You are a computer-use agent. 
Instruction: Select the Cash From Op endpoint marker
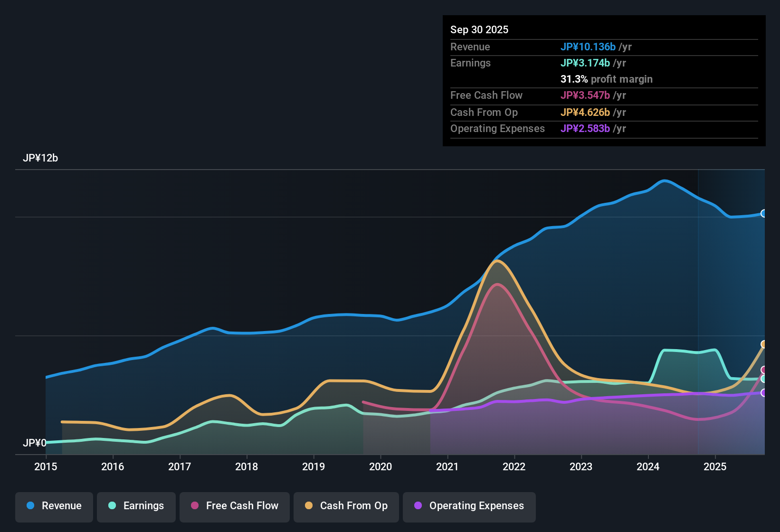[x=764, y=344]
